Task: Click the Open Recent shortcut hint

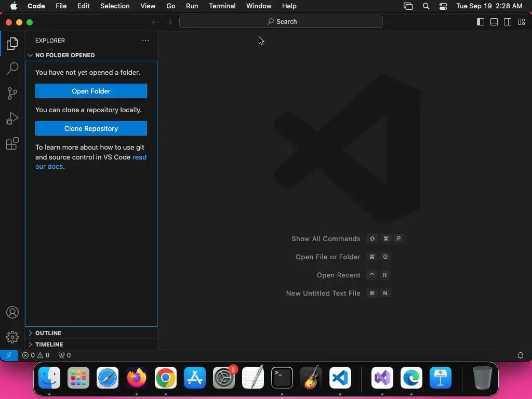Action: click(x=353, y=275)
